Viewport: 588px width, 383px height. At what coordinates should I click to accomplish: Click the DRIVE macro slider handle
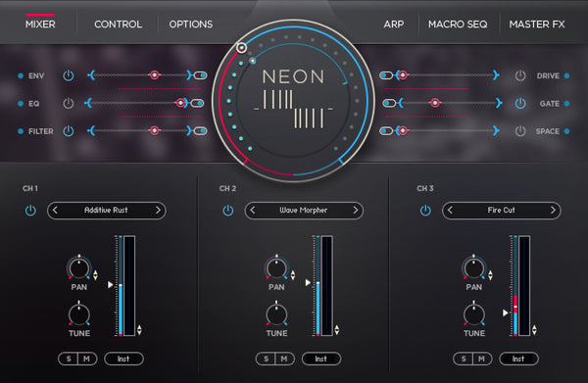click(403, 75)
